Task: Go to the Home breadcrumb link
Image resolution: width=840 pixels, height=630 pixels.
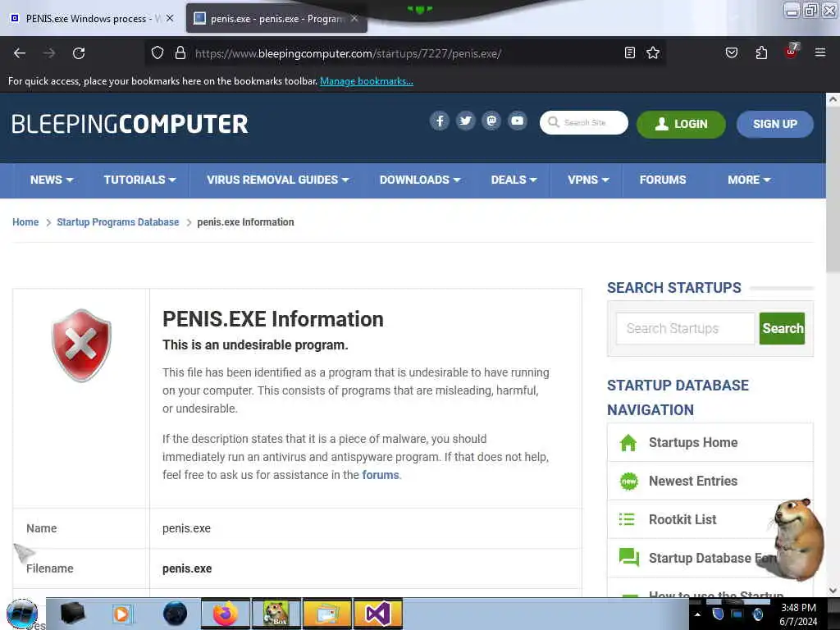Action: pyautogui.click(x=25, y=221)
